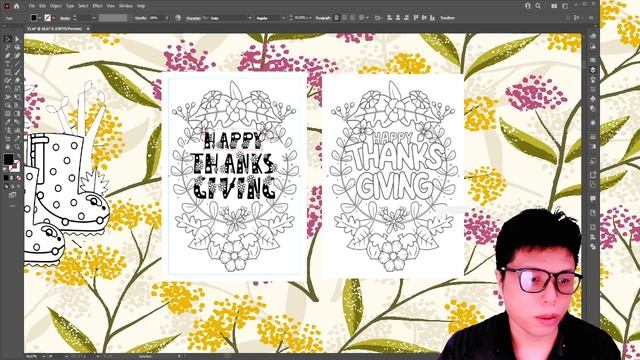Enable Draw Behind mode
The height and width of the screenshot is (360, 640).
tap(12, 187)
